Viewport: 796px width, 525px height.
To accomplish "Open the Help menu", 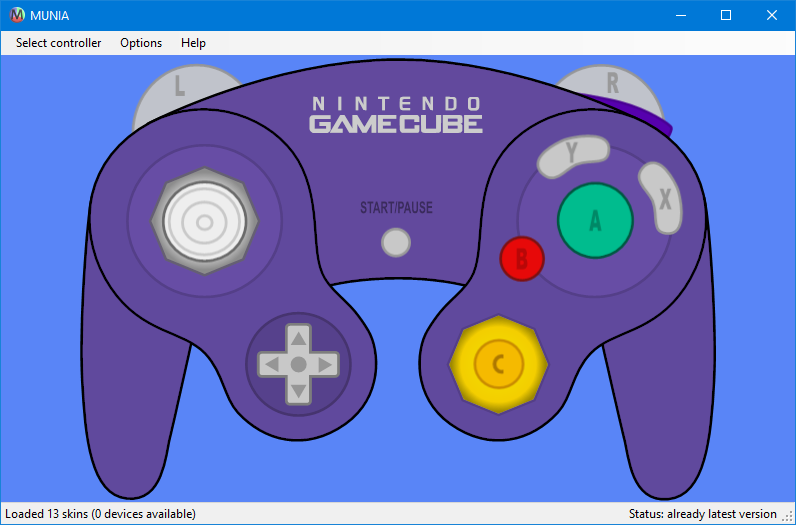I will (x=193, y=43).
